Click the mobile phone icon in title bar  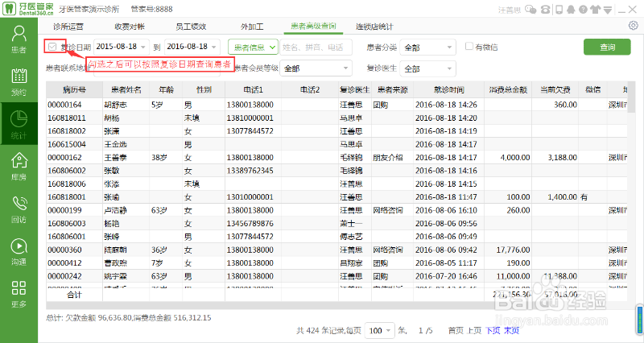(559, 10)
